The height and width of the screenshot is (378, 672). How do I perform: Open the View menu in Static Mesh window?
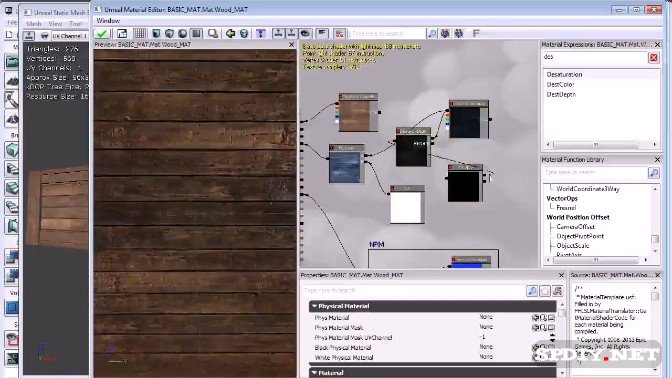click(x=55, y=24)
